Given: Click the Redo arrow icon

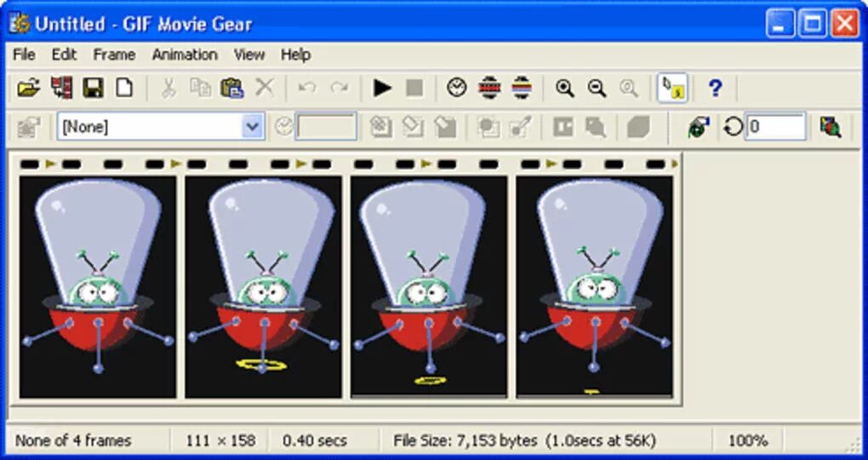Looking at the screenshot, I should (x=340, y=88).
